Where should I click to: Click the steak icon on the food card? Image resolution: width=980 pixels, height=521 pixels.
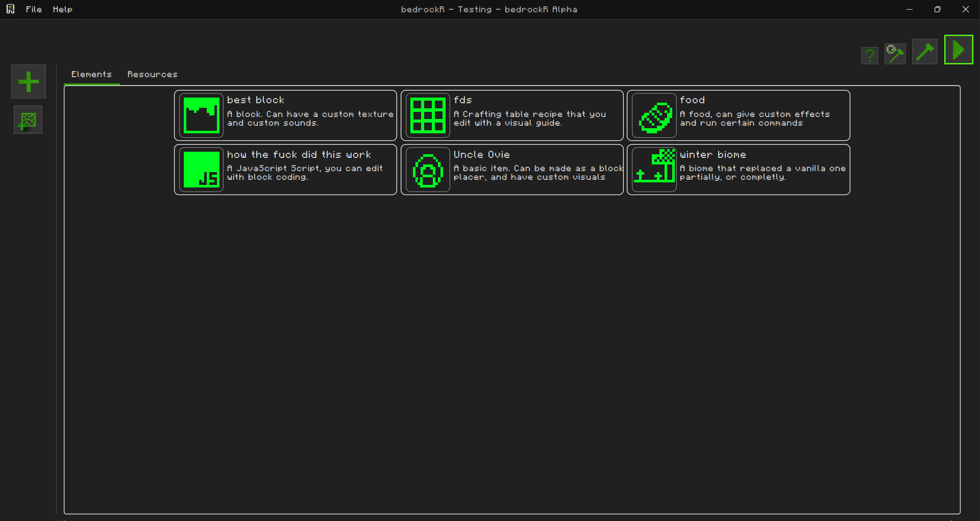click(x=654, y=115)
